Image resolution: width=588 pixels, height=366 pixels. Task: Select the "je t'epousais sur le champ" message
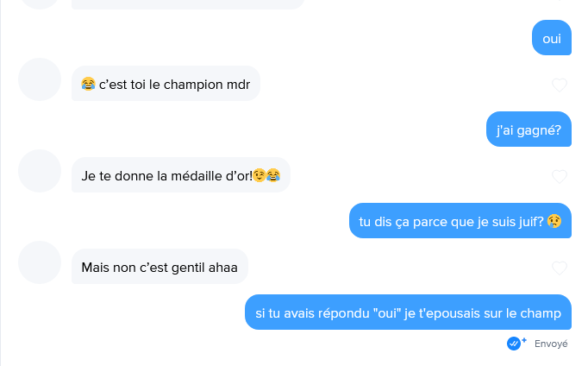(x=408, y=312)
